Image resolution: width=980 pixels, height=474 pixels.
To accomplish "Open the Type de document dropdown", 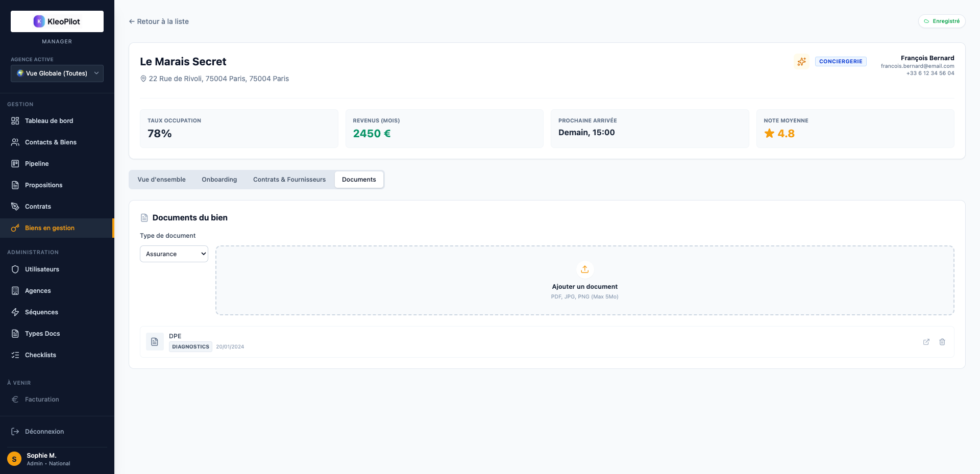I will [174, 254].
